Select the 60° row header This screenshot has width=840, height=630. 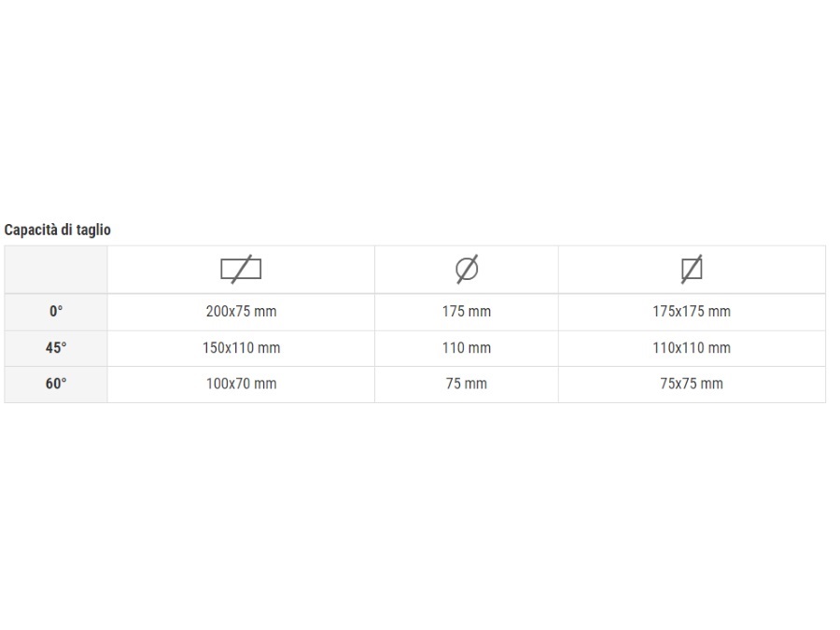coord(56,385)
